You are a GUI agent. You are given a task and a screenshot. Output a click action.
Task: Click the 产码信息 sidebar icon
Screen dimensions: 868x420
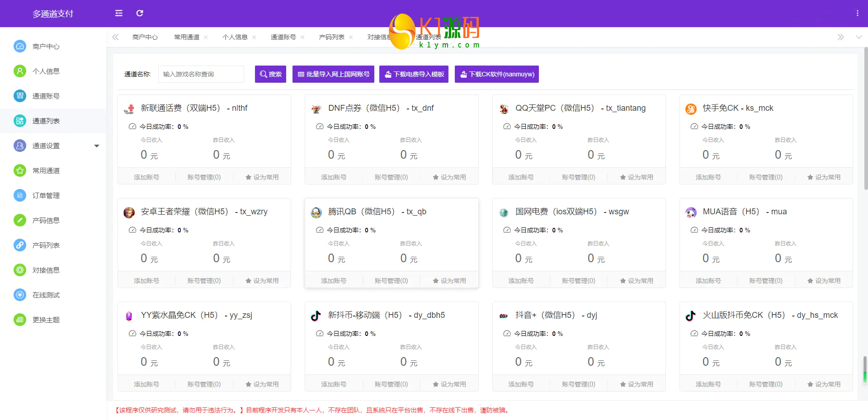19,220
